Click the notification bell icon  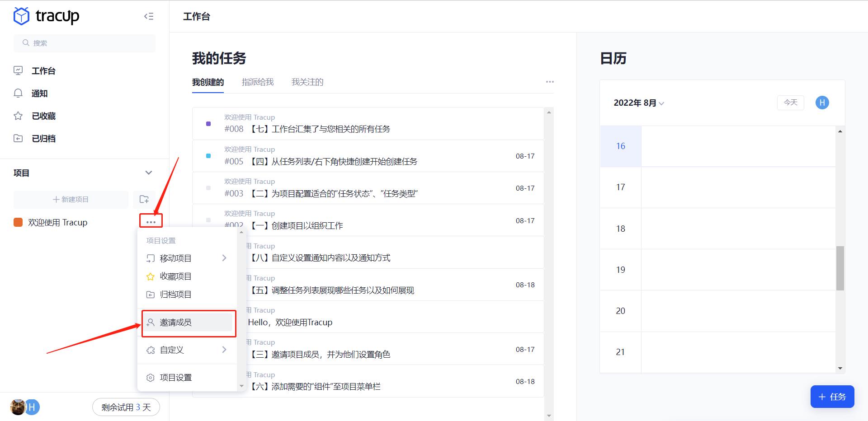[18, 93]
